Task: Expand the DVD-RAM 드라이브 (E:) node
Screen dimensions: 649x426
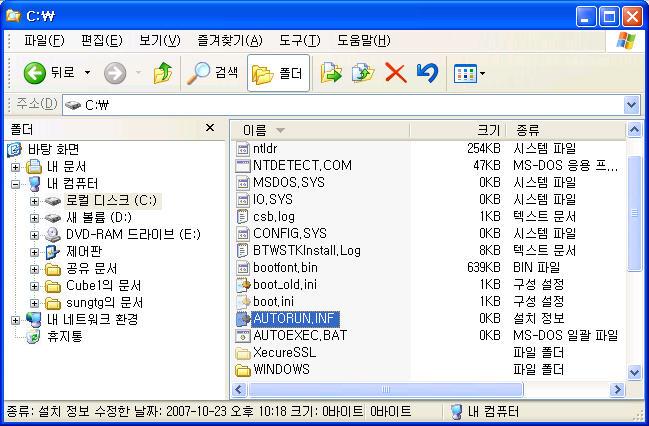Action: coord(34,235)
